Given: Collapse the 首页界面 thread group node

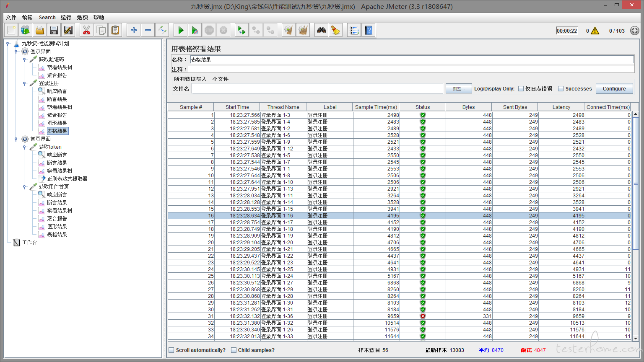Looking at the screenshot, I should (x=16, y=139).
